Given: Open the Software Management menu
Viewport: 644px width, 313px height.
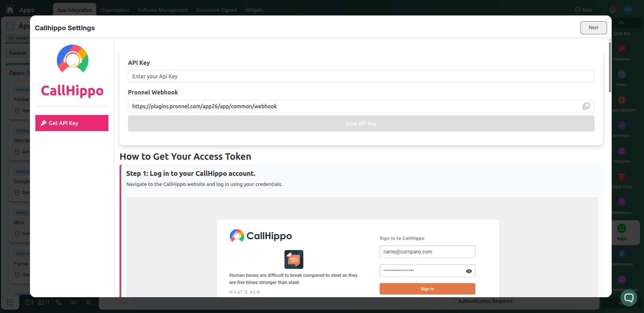Looking at the screenshot, I should tap(162, 10).
